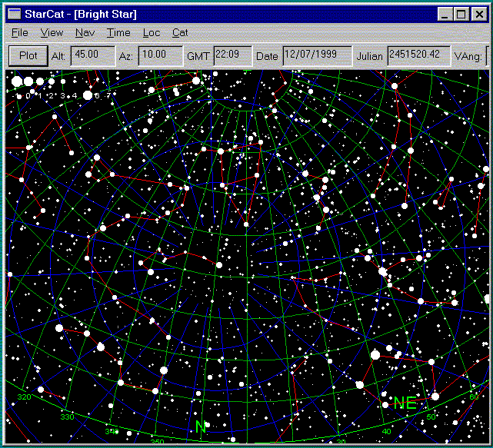Minimize the StarCat window
Image resolution: width=493 pixels, height=448 pixels.
click(445, 15)
